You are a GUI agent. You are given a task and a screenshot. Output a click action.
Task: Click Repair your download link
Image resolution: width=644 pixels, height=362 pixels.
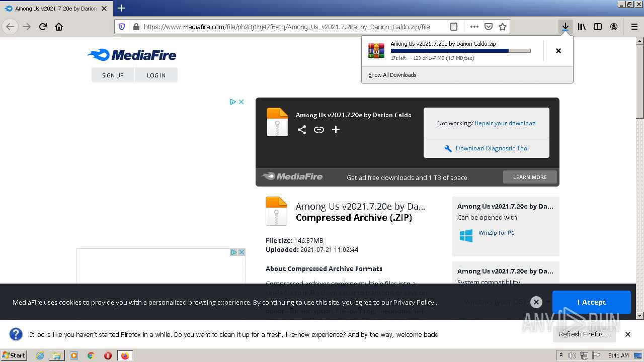tap(505, 123)
